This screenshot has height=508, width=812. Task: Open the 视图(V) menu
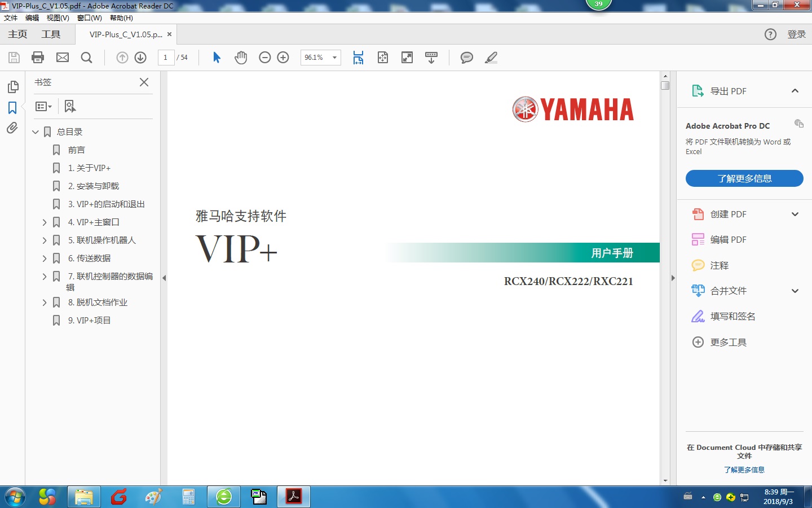58,18
